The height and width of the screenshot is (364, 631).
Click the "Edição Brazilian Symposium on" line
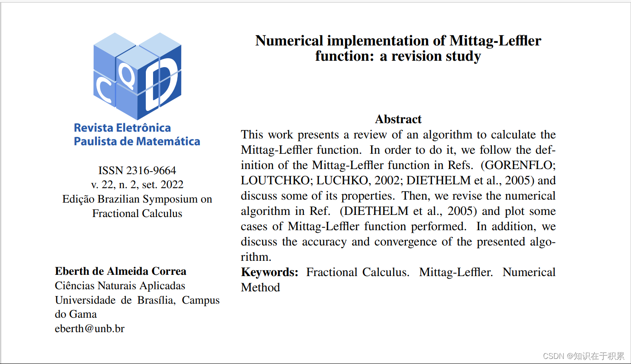tap(137, 199)
